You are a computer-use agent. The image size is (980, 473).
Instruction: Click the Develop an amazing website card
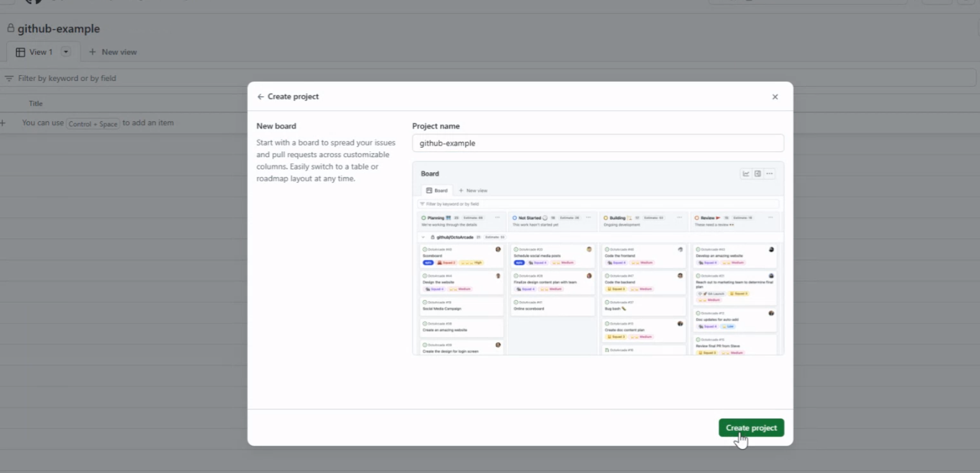[735, 256]
